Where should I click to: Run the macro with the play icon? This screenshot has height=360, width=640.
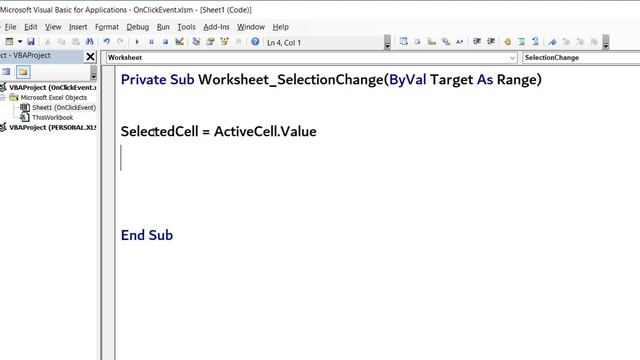(137, 42)
